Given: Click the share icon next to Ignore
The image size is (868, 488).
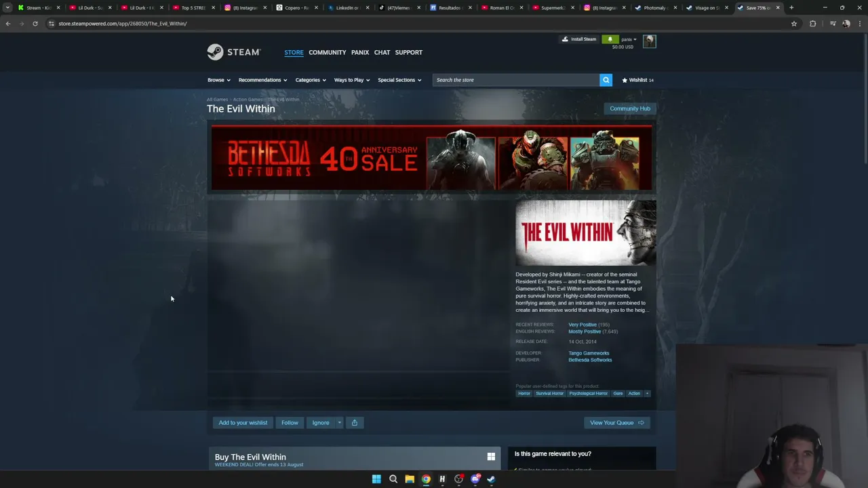Looking at the screenshot, I should pyautogui.click(x=354, y=423).
